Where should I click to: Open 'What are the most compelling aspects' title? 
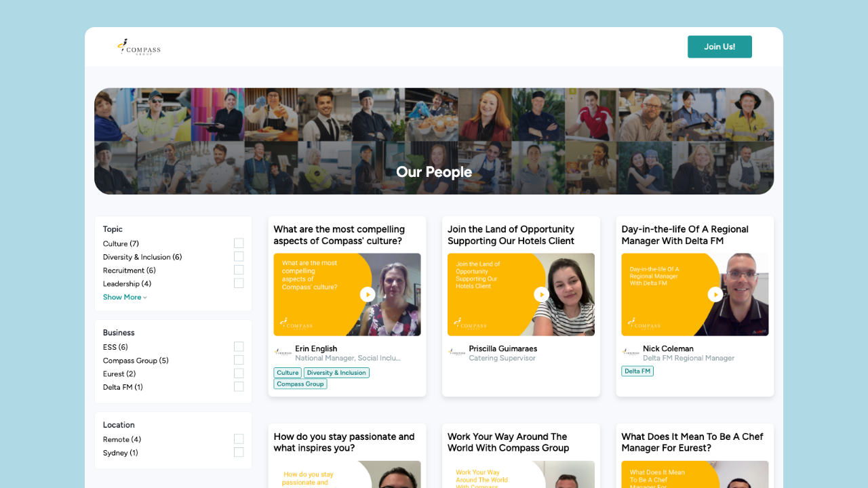(339, 235)
